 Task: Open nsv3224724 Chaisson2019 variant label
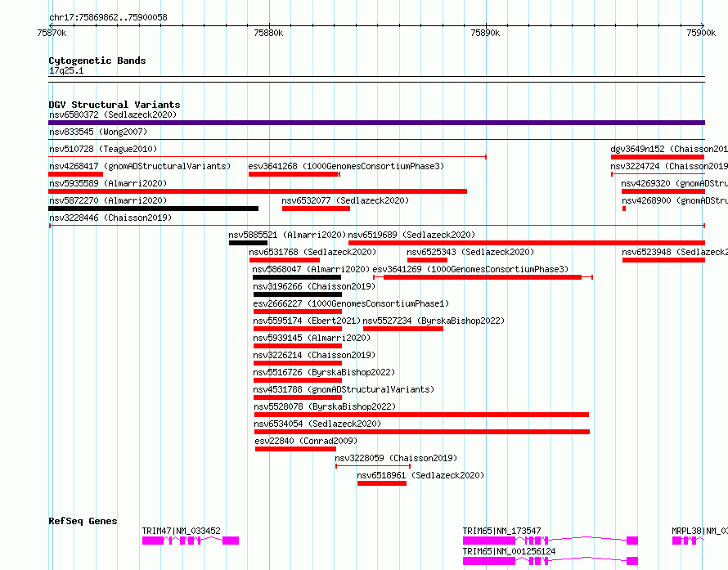669,166
